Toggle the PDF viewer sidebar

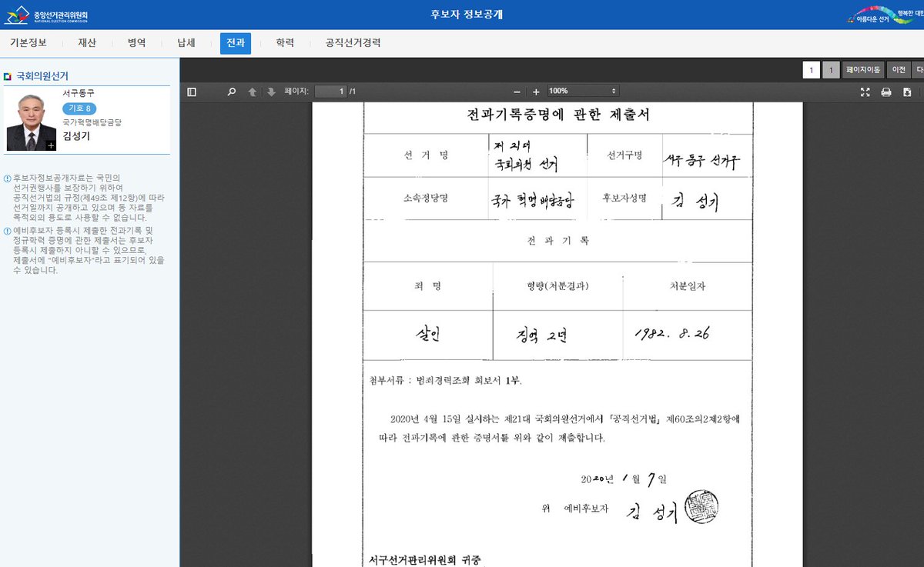(192, 92)
